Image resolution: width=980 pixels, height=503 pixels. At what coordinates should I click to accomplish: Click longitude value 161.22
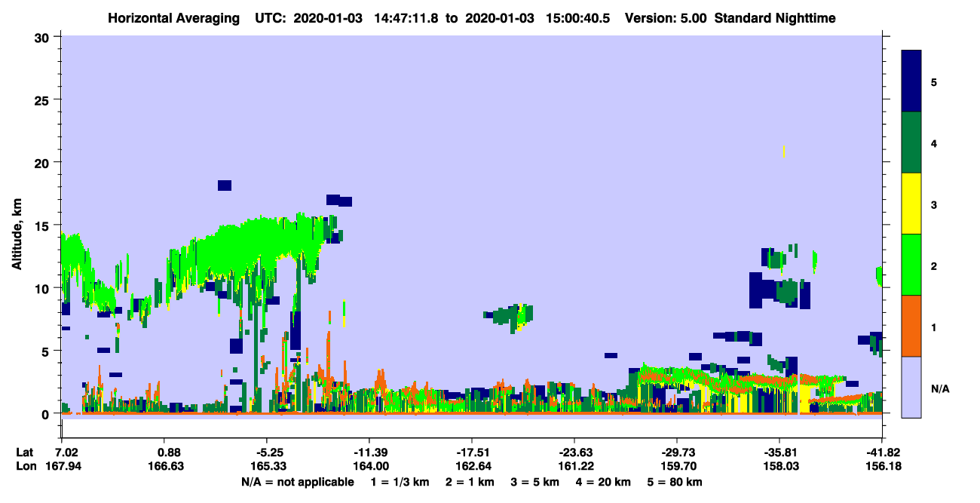point(577,466)
